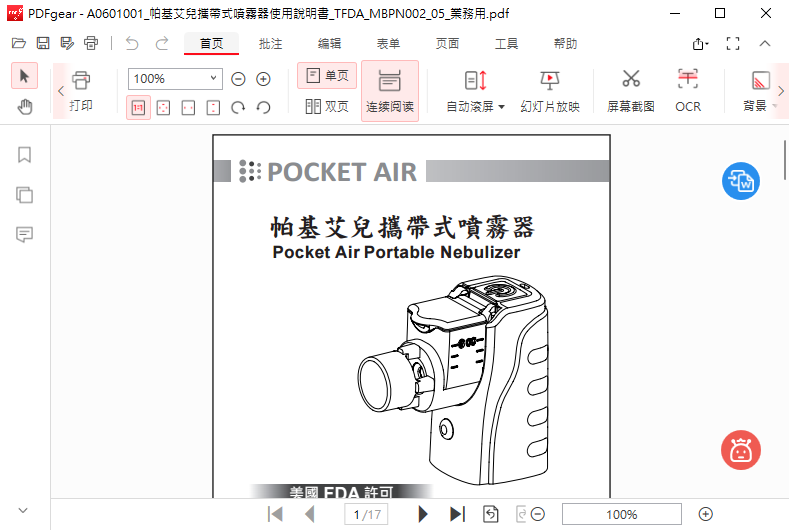Open the share dropdown in the title bar
This screenshot has width=789, height=530.
(x=700, y=44)
